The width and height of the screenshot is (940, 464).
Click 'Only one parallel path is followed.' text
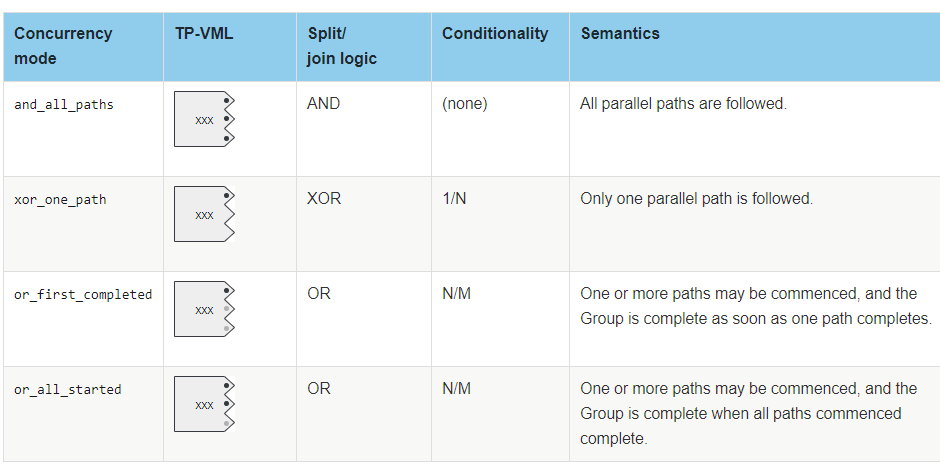[x=697, y=198]
